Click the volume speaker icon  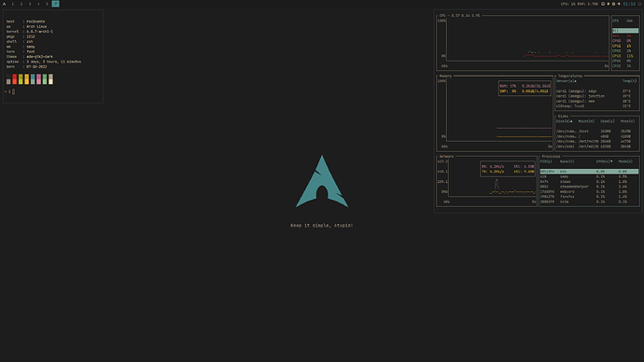619,4
